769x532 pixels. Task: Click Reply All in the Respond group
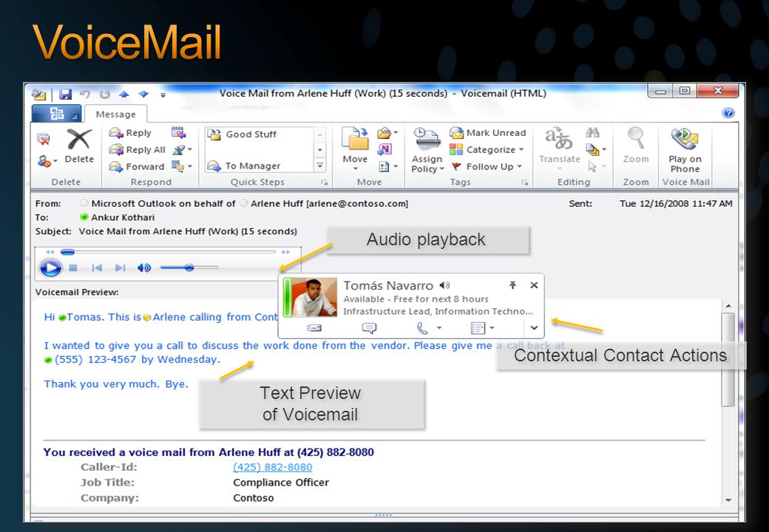point(138,149)
